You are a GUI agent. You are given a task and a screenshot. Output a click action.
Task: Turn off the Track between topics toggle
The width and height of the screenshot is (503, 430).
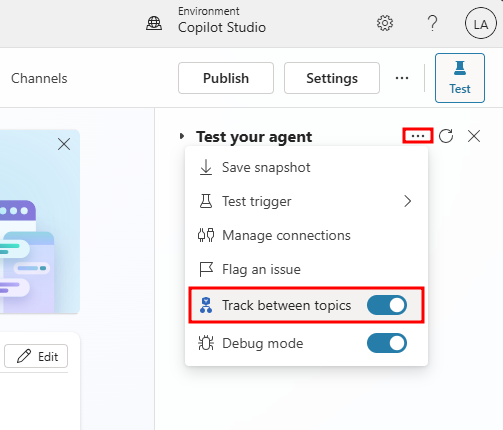click(x=387, y=305)
